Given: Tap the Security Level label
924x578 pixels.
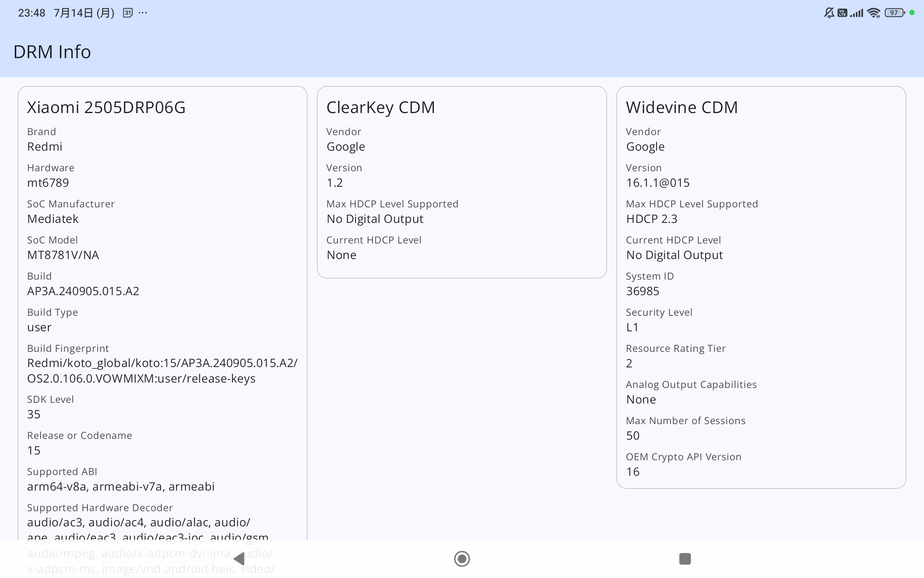Looking at the screenshot, I should tap(659, 312).
